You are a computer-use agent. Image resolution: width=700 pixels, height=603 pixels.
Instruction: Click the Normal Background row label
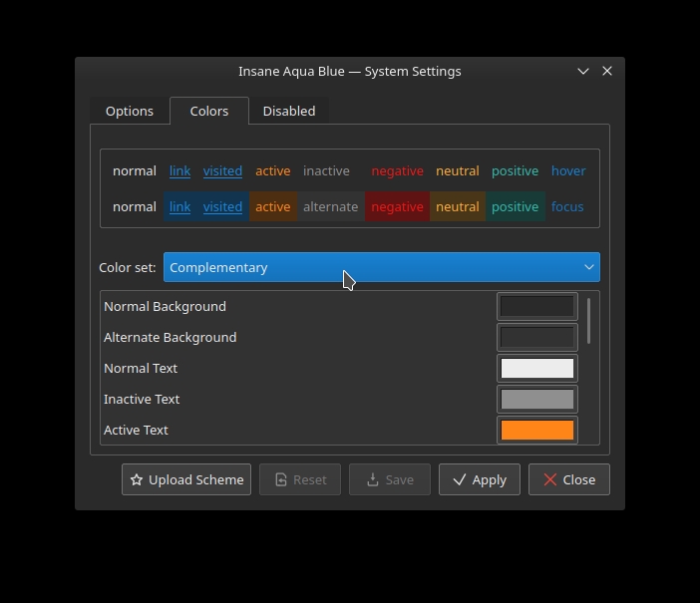click(x=165, y=307)
